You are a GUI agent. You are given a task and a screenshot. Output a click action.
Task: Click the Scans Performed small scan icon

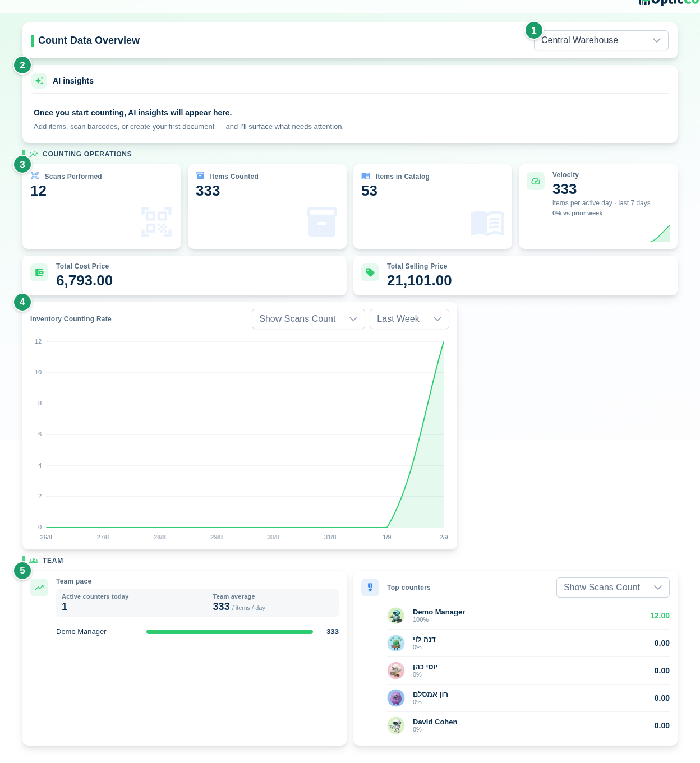coord(35,176)
